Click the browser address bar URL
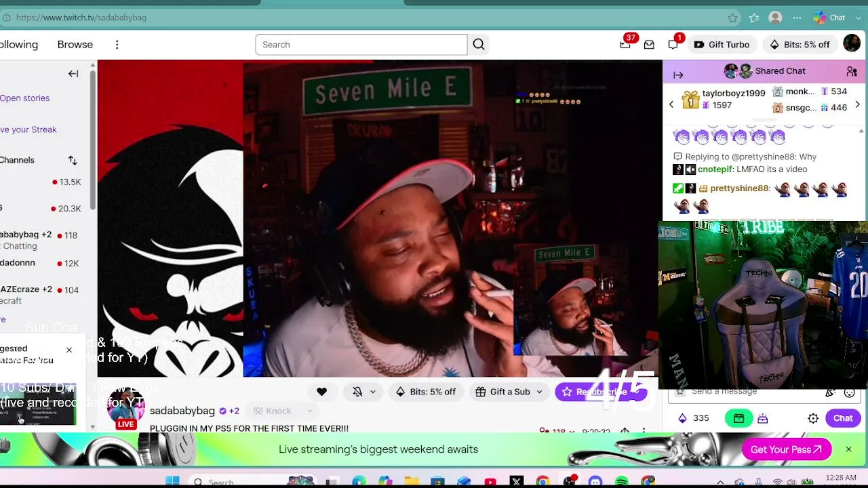 (x=81, y=18)
